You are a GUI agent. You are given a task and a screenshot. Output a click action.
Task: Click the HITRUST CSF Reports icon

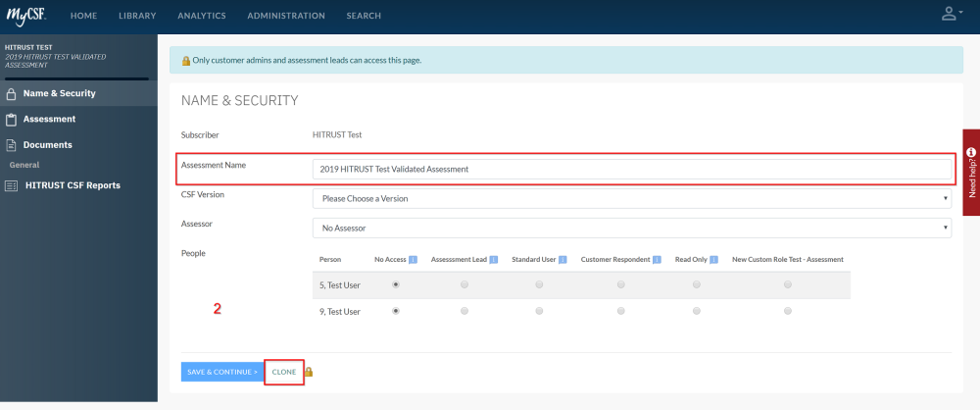12,185
